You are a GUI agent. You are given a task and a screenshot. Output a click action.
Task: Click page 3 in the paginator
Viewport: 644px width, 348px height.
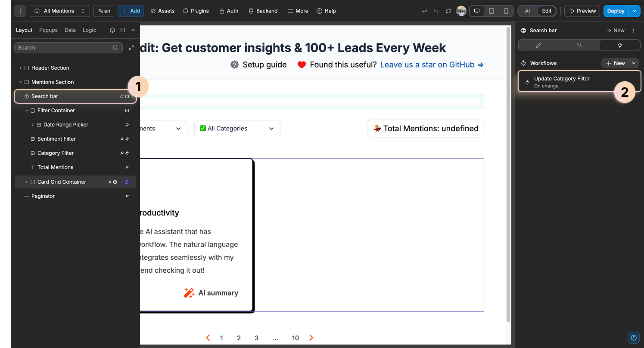(256, 338)
